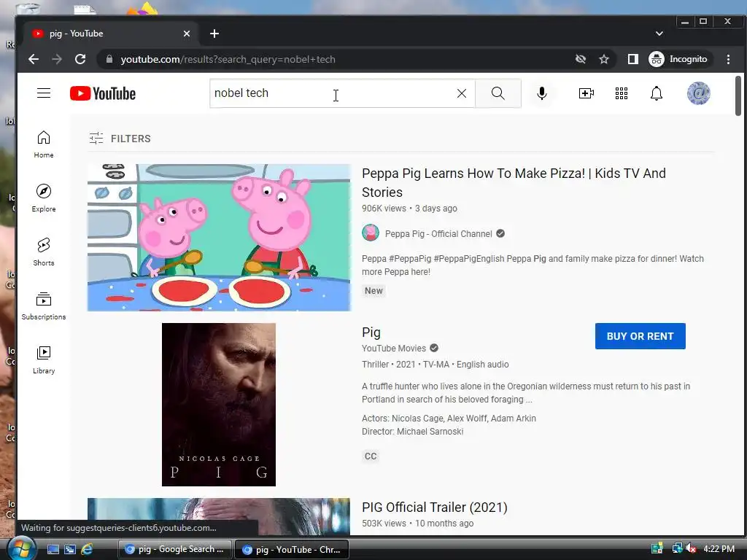Click the Windows Start orb

[x=21, y=548]
